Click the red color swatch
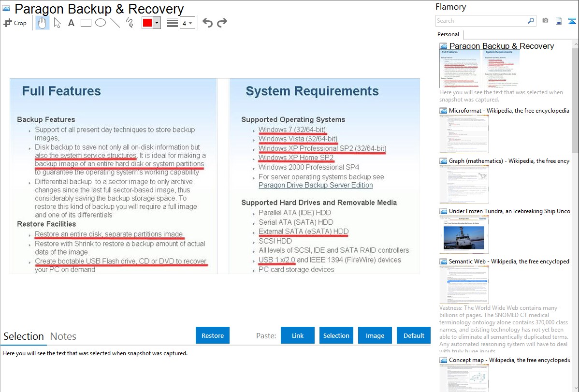This screenshot has width=579, height=392. 147,23
